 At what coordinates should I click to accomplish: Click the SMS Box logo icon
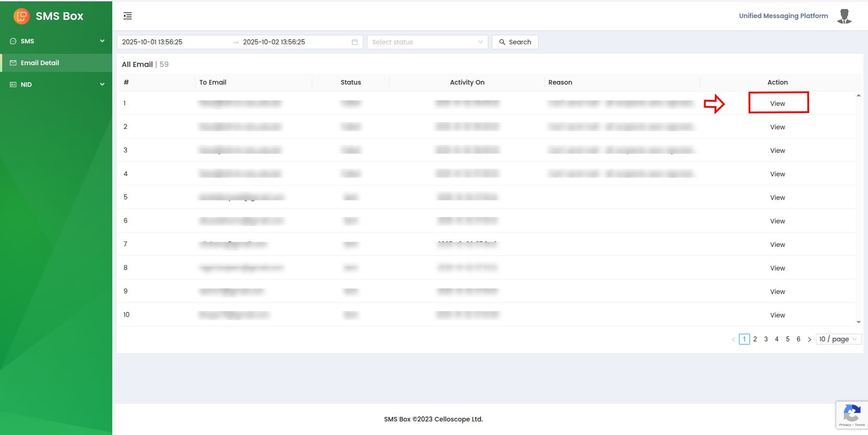[x=21, y=16]
